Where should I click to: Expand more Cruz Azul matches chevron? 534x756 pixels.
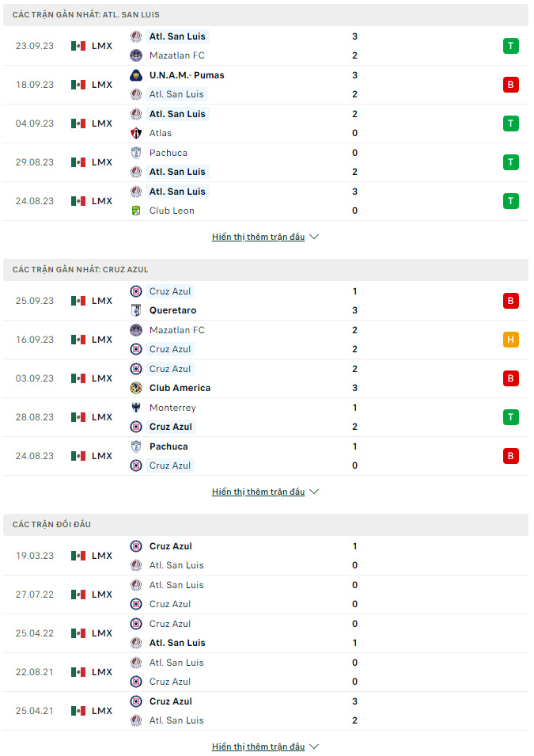[314, 492]
